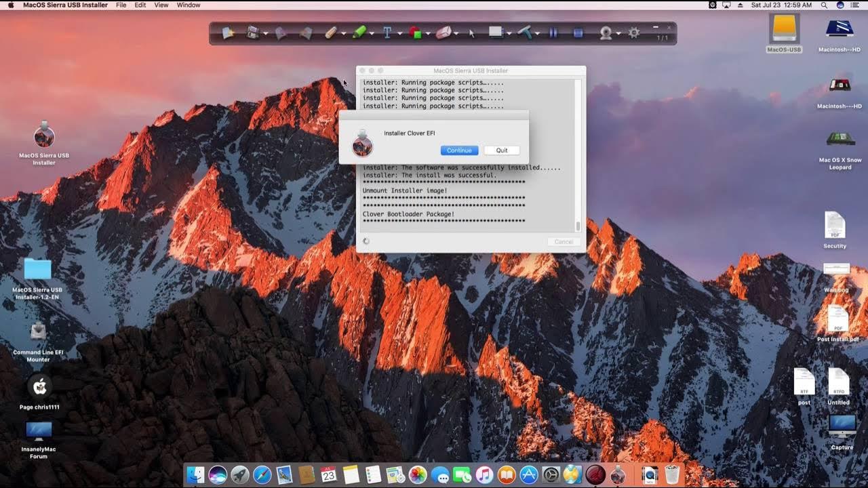Select the green highlighter tool

coord(359,33)
